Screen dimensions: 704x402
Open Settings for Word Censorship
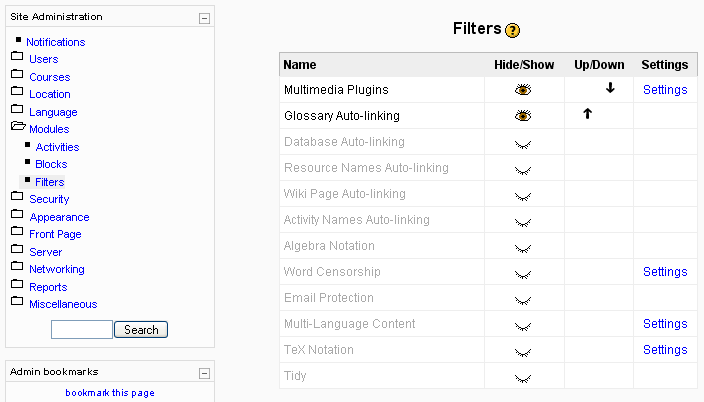point(665,272)
